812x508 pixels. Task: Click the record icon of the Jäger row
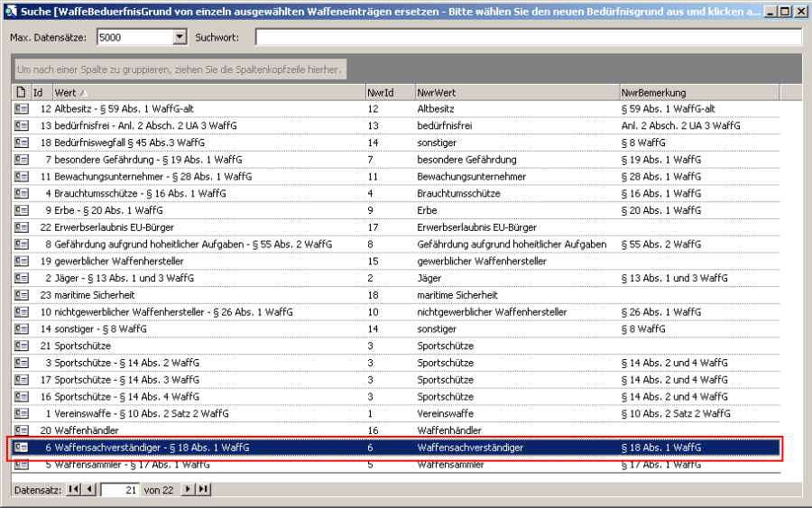(21, 278)
